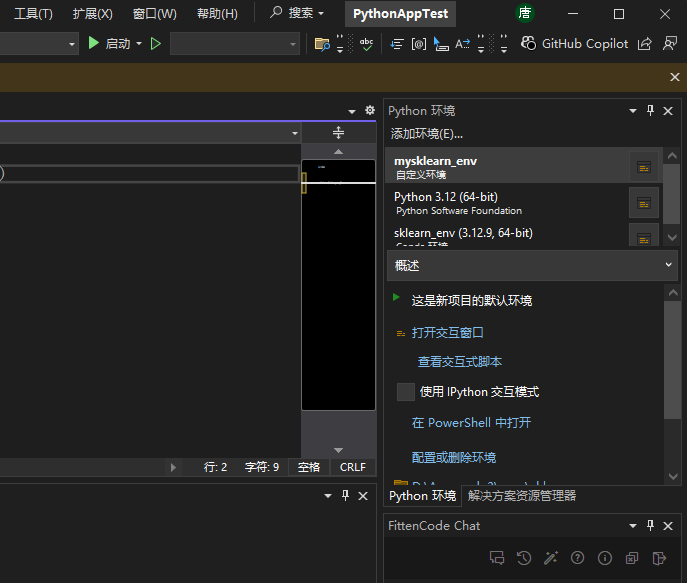Viewport: 687px width, 583px height.
Task: Click the PythonAppTest solution name button
Action: pos(400,14)
